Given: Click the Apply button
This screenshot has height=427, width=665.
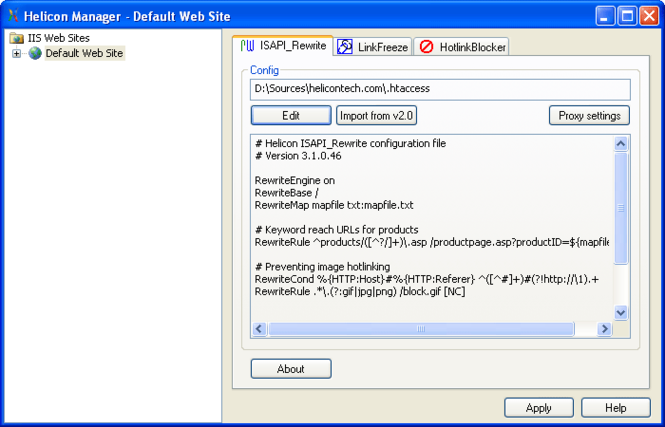Looking at the screenshot, I should tap(539, 407).
